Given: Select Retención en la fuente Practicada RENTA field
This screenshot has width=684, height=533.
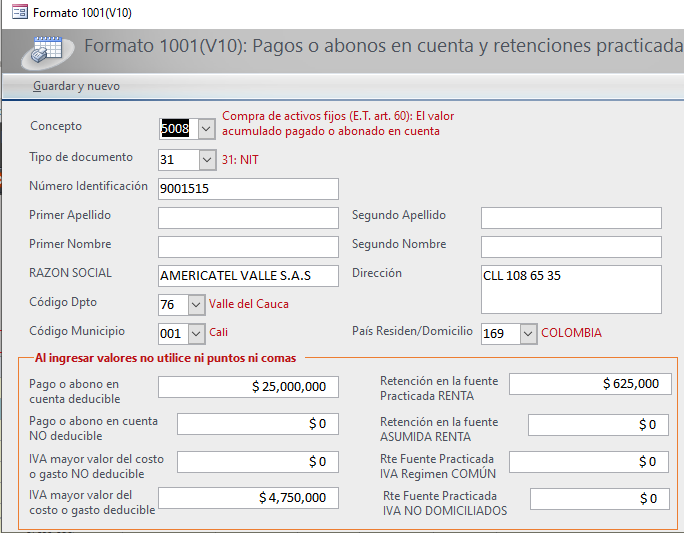Looking at the screenshot, I should [590, 384].
